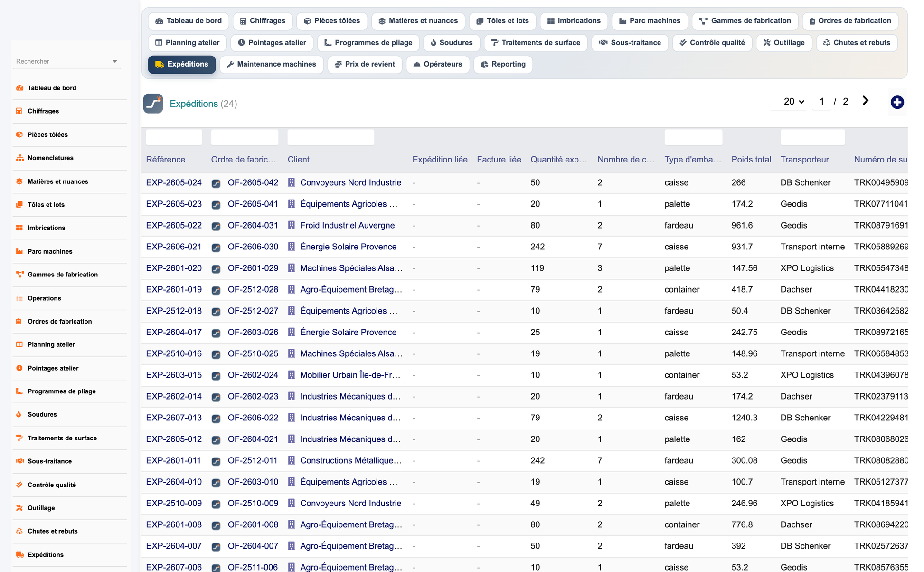Click building icon beside Mobilier Urbain Île-de-Fr…

pyautogui.click(x=292, y=375)
